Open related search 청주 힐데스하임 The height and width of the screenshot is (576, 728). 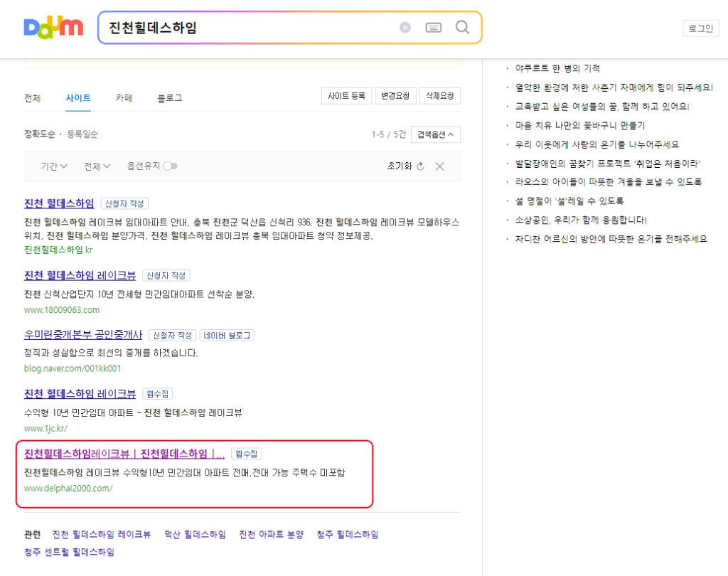click(347, 535)
